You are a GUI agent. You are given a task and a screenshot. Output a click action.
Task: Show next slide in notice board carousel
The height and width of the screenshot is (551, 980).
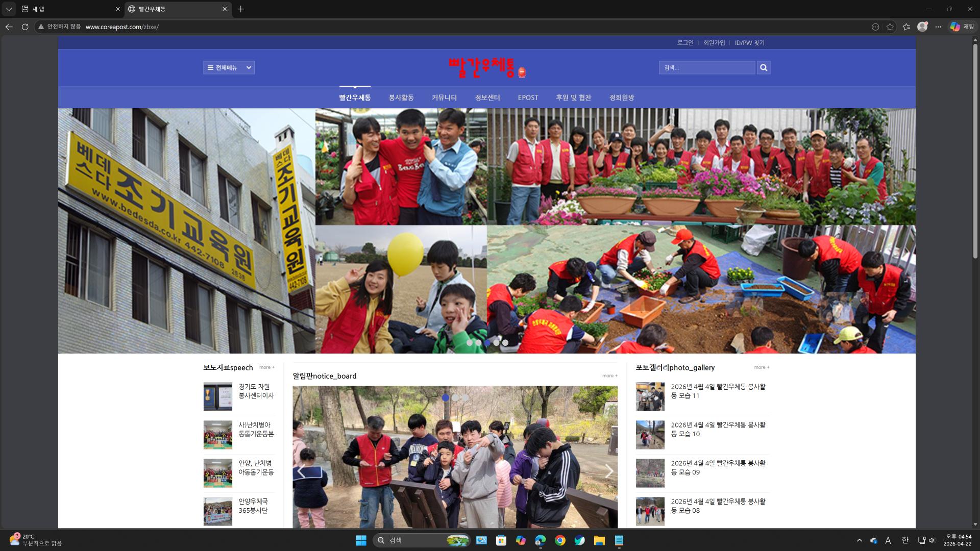pos(608,471)
